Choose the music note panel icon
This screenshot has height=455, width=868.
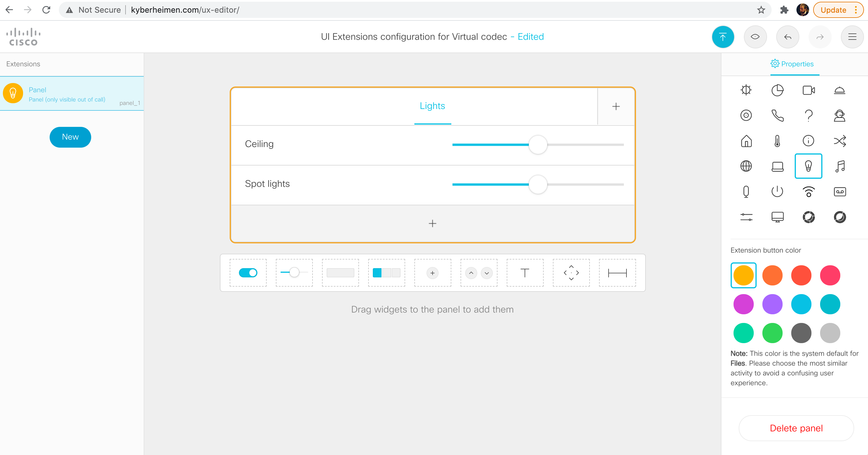[840, 166]
